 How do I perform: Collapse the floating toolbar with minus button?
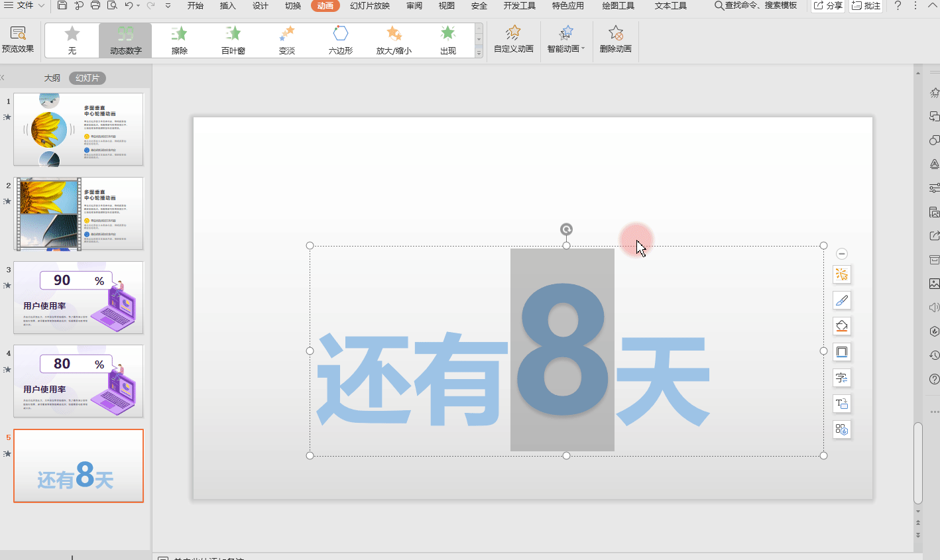pos(842,254)
